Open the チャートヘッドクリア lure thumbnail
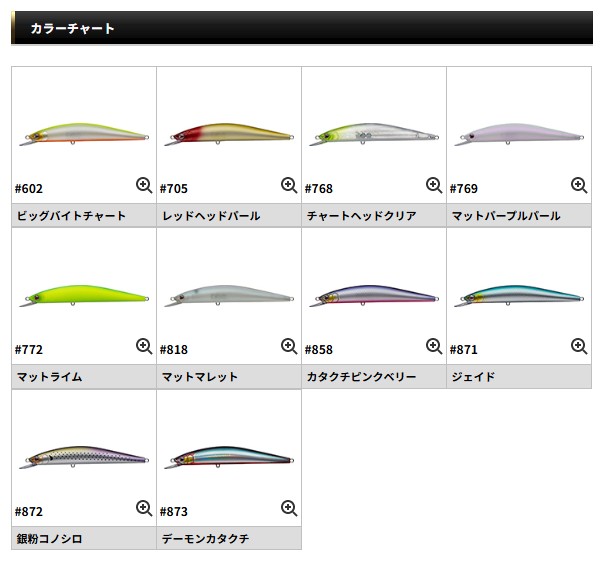This screenshot has width=605, height=564. [374, 136]
